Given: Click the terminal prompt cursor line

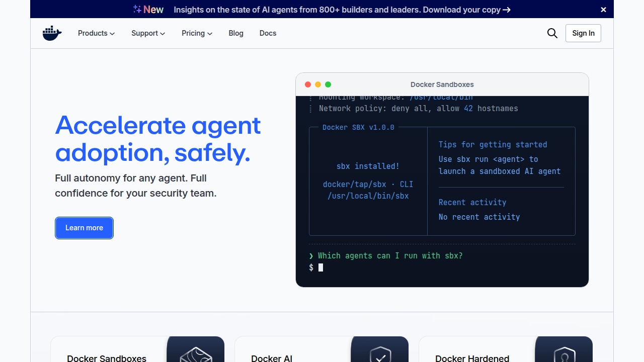Looking at the screenshot, I should click(316, 267).
